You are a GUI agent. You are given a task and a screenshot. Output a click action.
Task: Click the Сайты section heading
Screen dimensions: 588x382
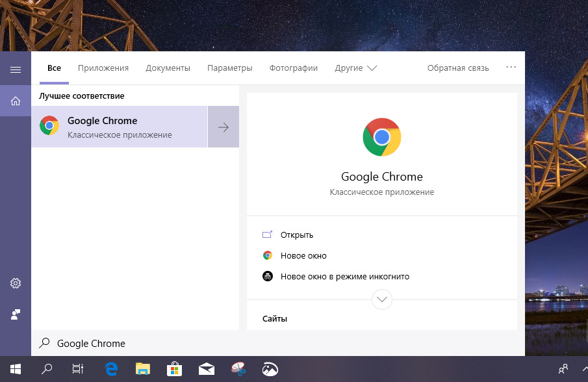click(275, 318)
